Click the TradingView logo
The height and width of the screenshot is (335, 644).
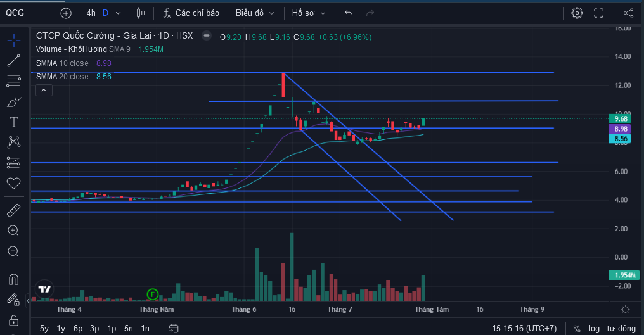44,289
